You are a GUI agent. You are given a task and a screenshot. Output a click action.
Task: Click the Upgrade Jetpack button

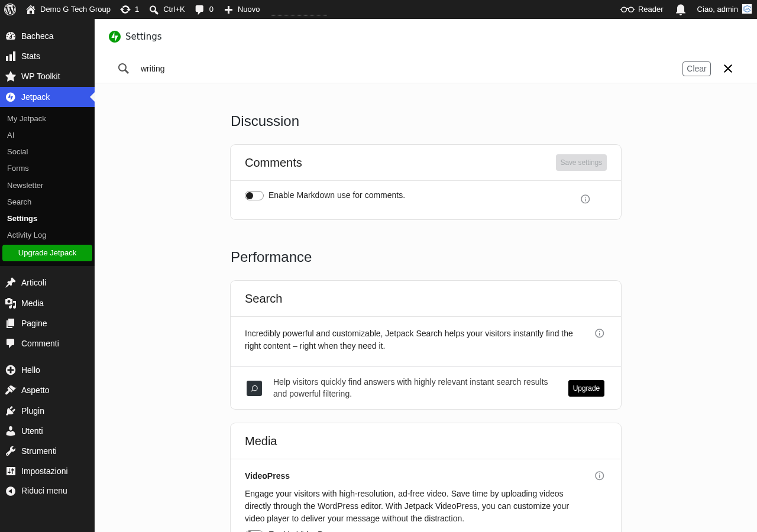click(x=47, y=253)
